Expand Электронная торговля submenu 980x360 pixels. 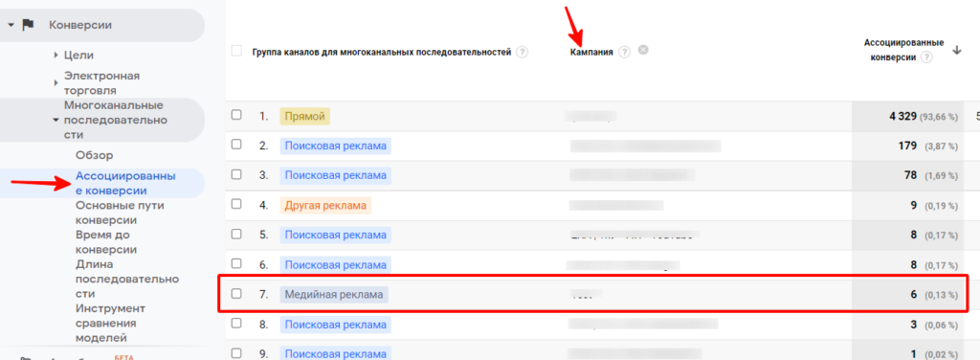pos(56,83)
